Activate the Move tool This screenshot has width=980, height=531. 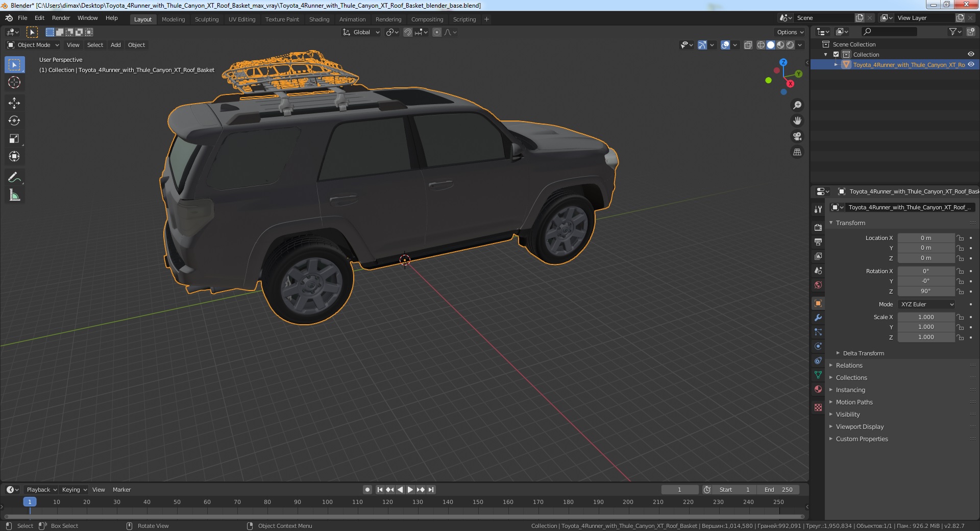(14, 103)
